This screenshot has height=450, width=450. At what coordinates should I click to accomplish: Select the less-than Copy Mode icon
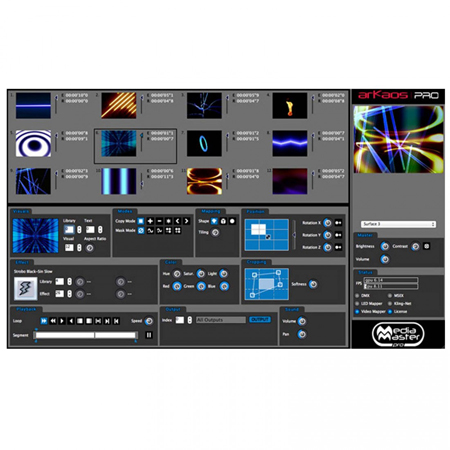pos(177,221)
